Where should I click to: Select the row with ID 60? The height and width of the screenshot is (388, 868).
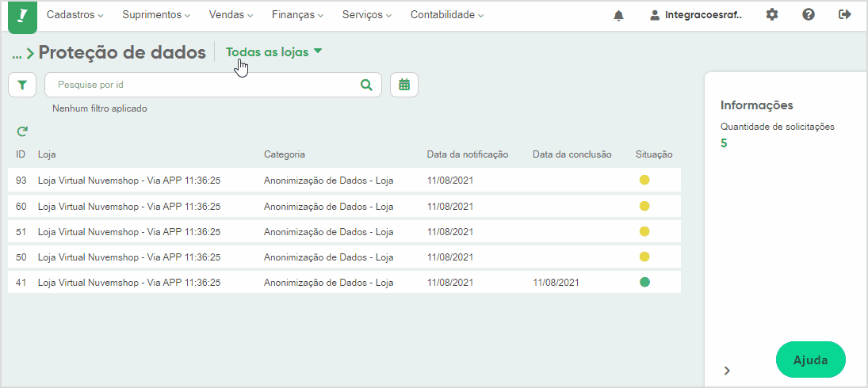point(344,206)
